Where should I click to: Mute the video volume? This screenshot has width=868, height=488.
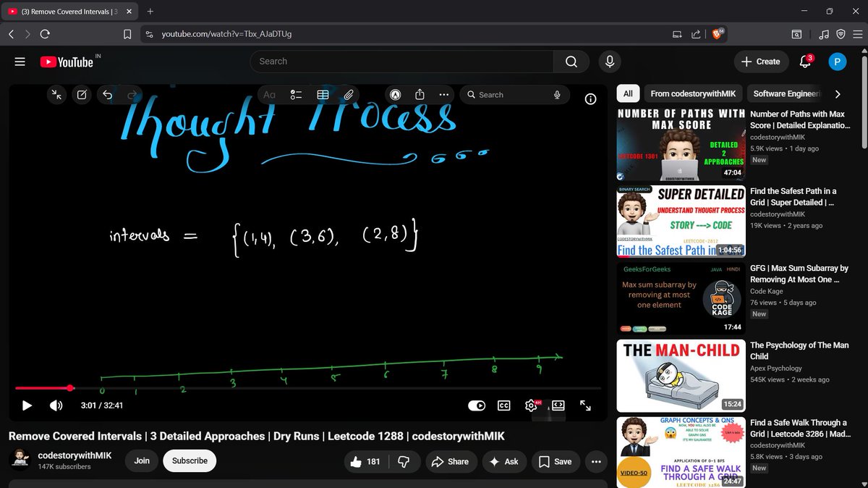click(x=56, y=405)
